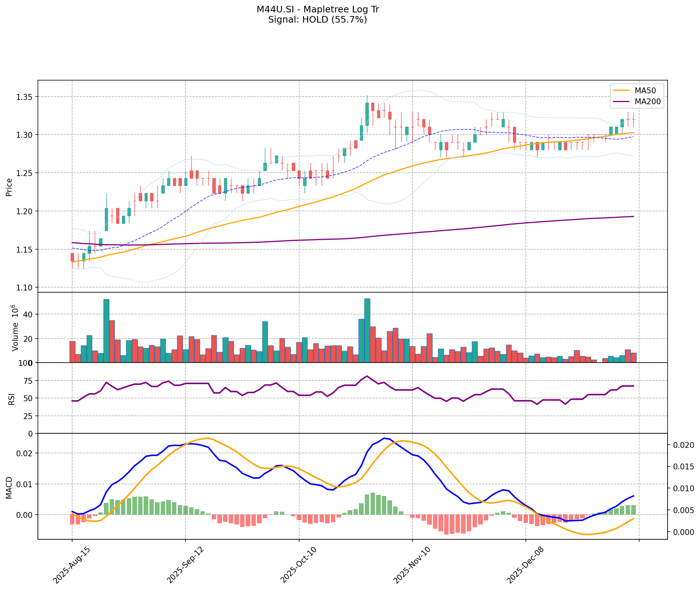This screenshot has height=590, width=700.
Task: Click the orange MA50 legend line swatch
Action: (621, 90)
